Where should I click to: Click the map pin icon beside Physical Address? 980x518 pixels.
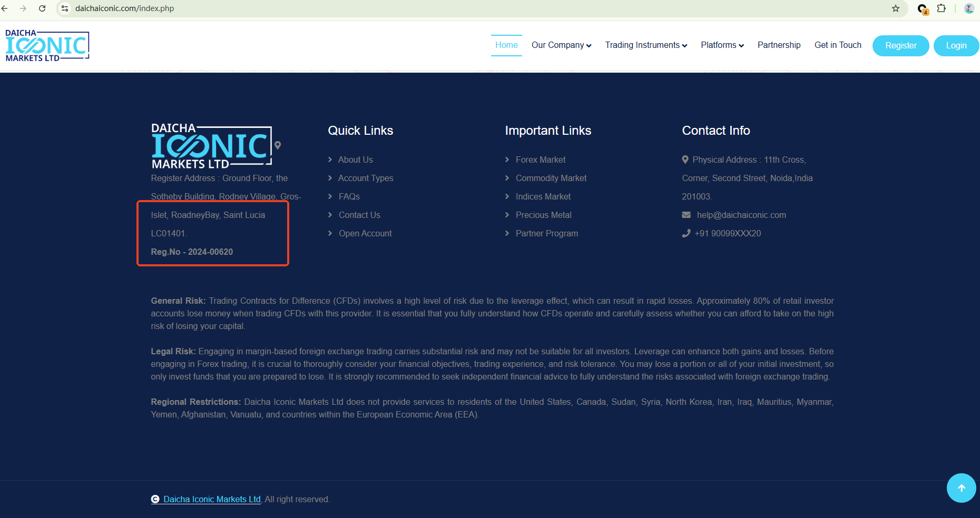point(685,160)
